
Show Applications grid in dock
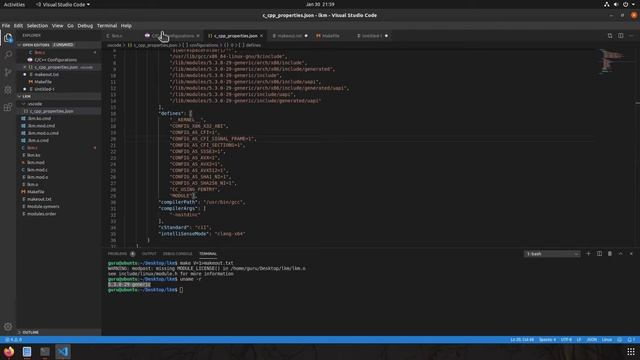click(x=631, y=351)
